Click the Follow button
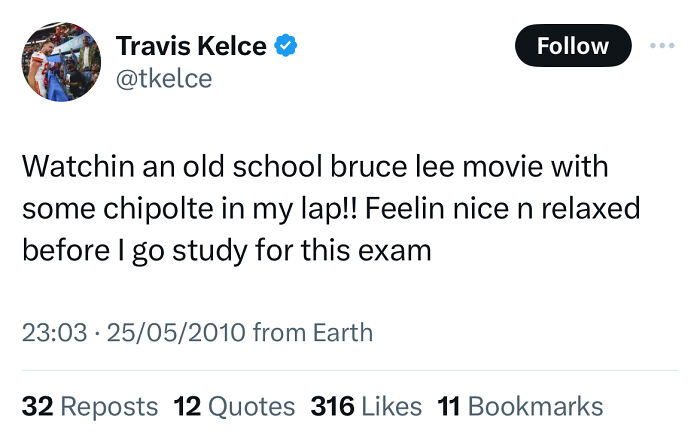This screenshot has height=437, width=700. pyautogui.click(x=573, y=46)
